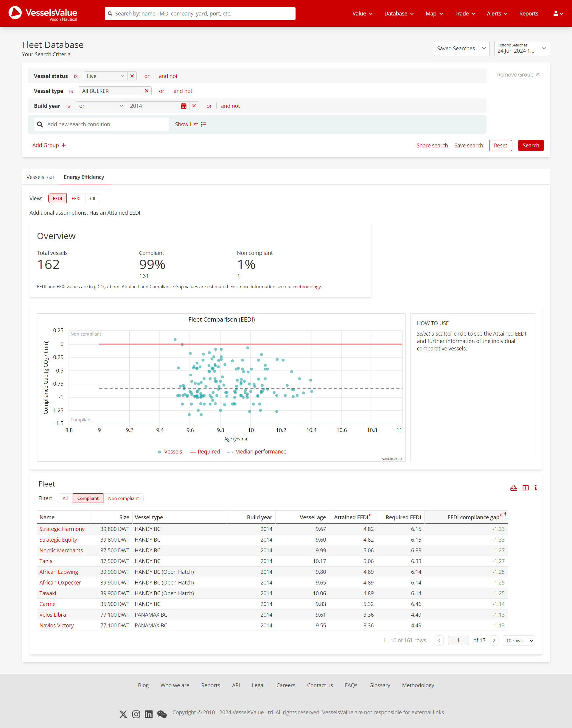
Task: Remove the Vessel type All BULKER condition
Action: pos(146,91)
